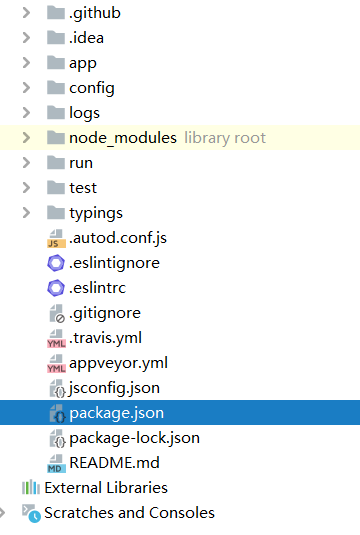Select the .travis.yml file name
Screen dimensions: 360x535
point(105,338)
